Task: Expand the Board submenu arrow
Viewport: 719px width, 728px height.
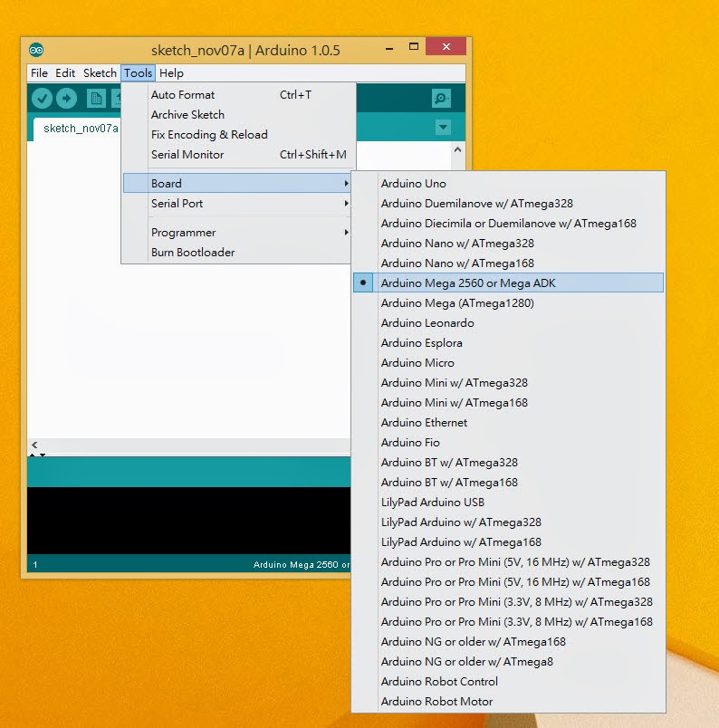Action: point(346,184)
